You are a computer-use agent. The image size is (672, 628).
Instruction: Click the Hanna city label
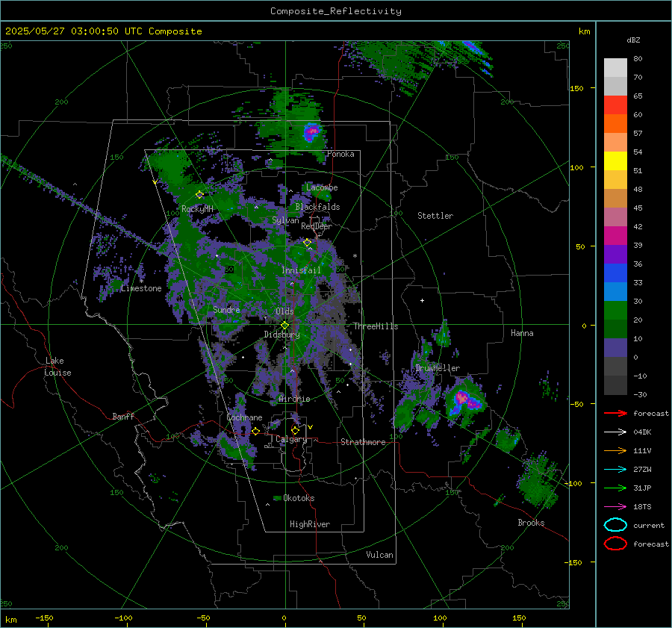(522, 333)
